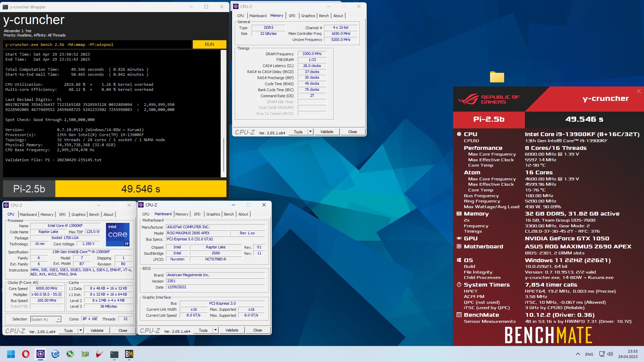Launch Opera browser from the taskbar
Image resolution: width=644 pixels, height=362 pixels.
tap(26, 354)
